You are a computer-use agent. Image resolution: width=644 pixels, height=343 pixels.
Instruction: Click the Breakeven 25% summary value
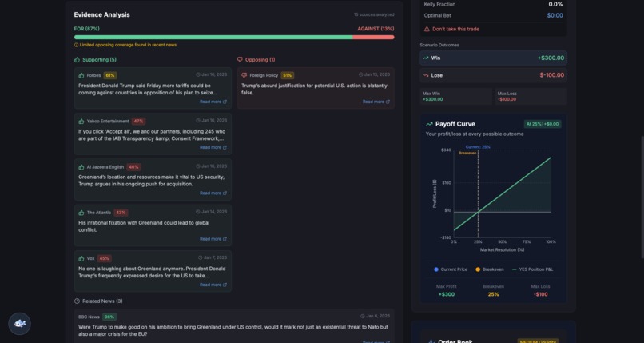tap(493, 294)
